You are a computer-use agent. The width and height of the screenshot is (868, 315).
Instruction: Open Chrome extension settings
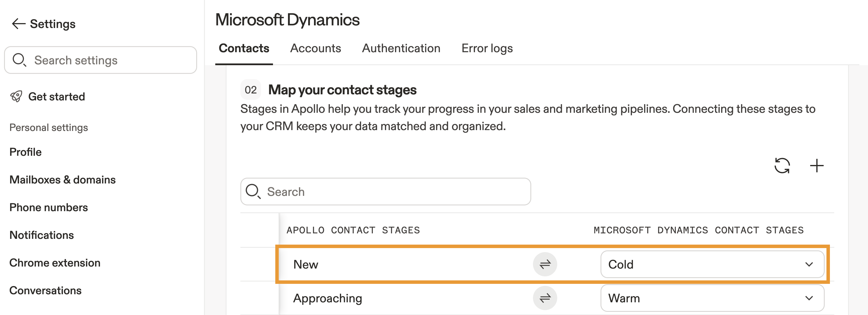(x=55, y=262)
